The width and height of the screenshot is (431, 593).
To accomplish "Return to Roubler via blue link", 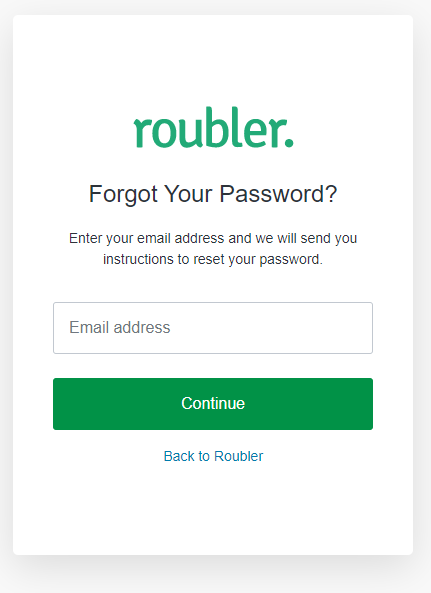I will (213, 456).
